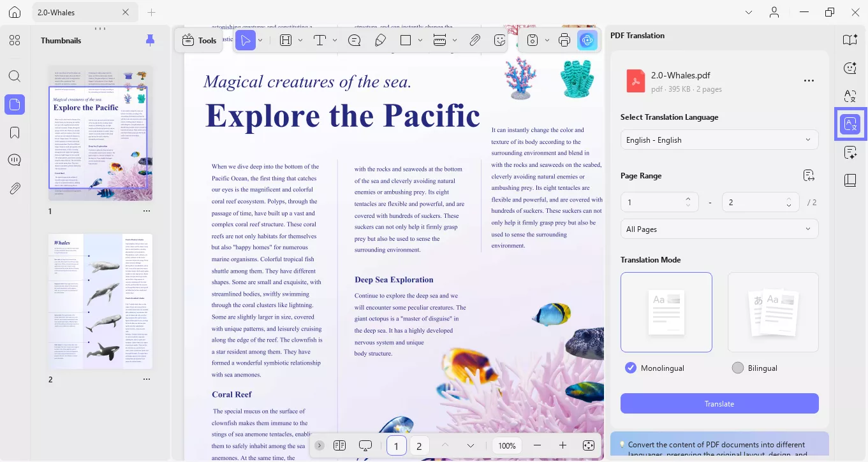Click the Translate button
The image size is (868, 462).
(719, 403)
